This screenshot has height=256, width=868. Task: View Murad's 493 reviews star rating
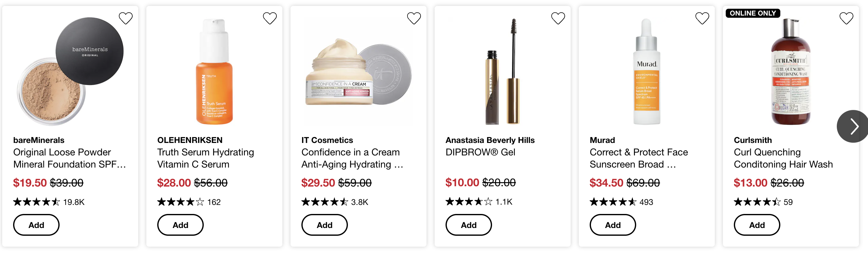[x=621, y=202]
